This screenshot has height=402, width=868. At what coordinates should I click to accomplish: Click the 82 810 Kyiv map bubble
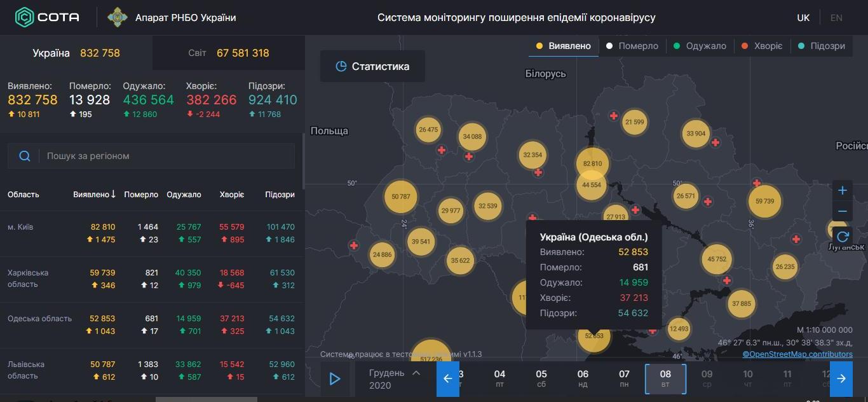pos(592,163)
